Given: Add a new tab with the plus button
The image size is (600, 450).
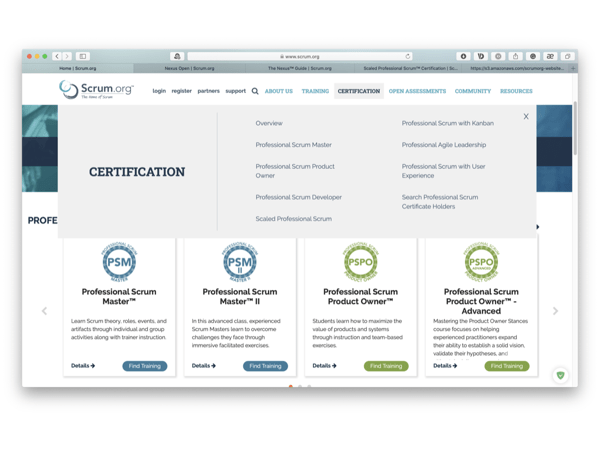Looking at the screenshot, I should tap(573, 68).
